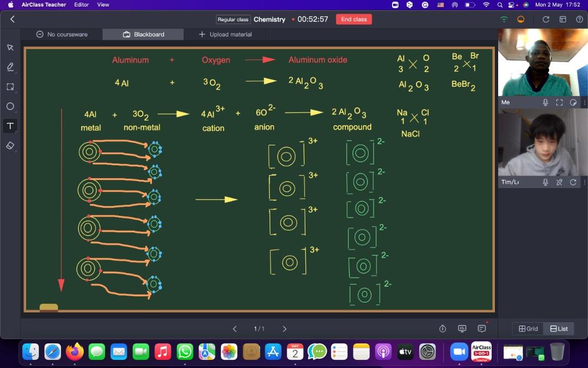Open the help question mark icon
This screenshot has width=588, height=368.
tap(579, 19)
